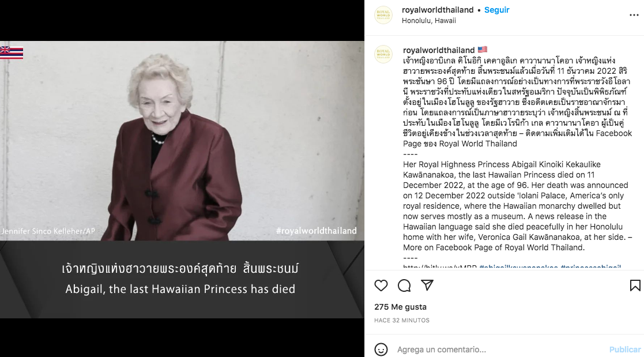
Task: Open royalworldthailand username in caption
Action: [x=439, y=50]
